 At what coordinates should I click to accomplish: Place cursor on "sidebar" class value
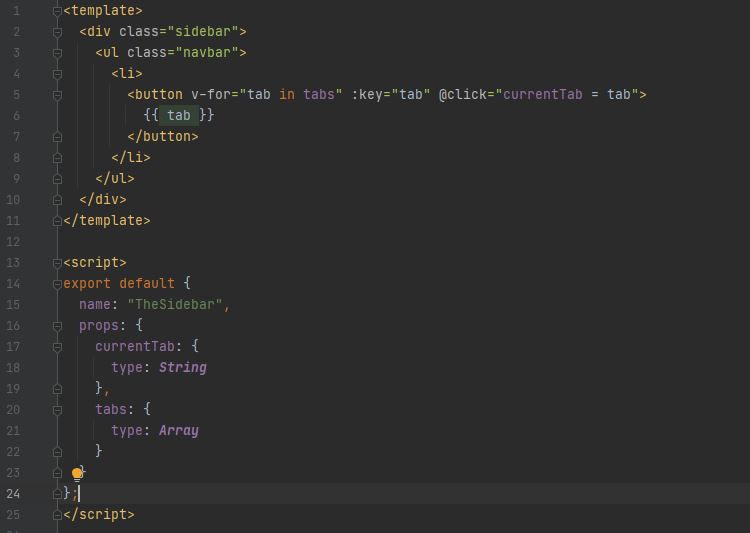tap(203, 32)
